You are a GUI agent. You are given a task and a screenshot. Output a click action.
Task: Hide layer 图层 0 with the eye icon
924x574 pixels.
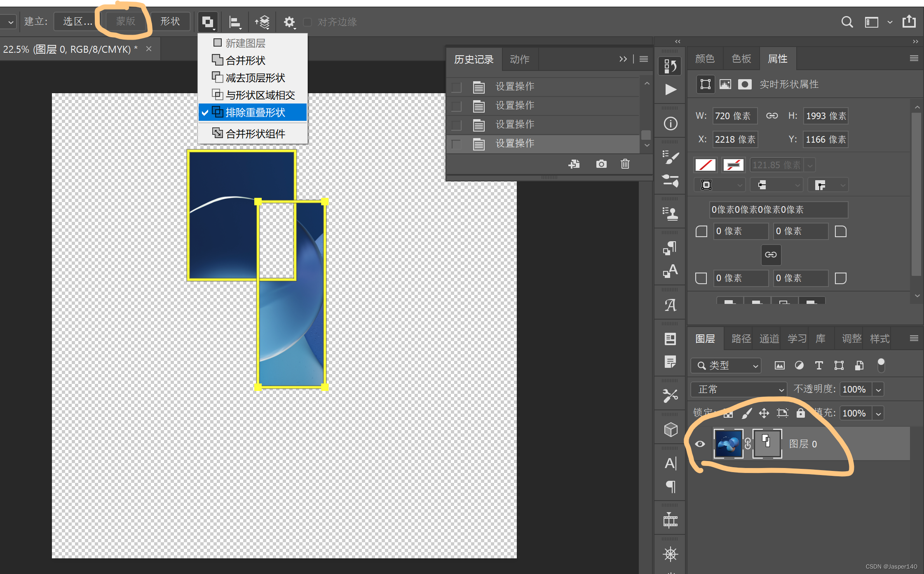700,444
